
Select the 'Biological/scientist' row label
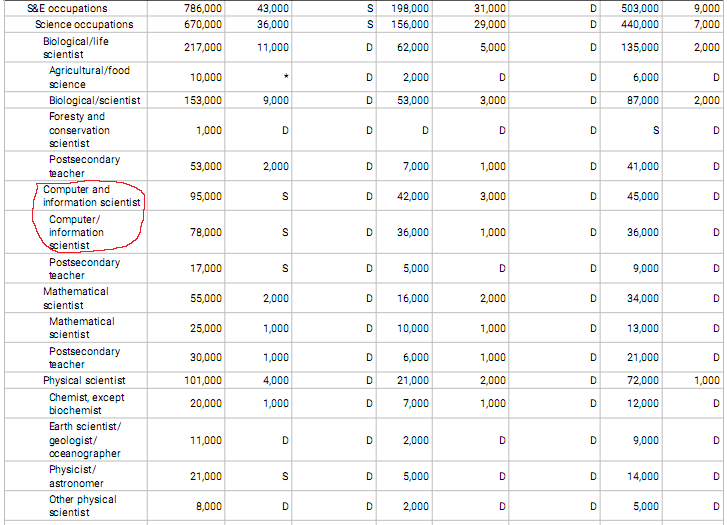95,100
